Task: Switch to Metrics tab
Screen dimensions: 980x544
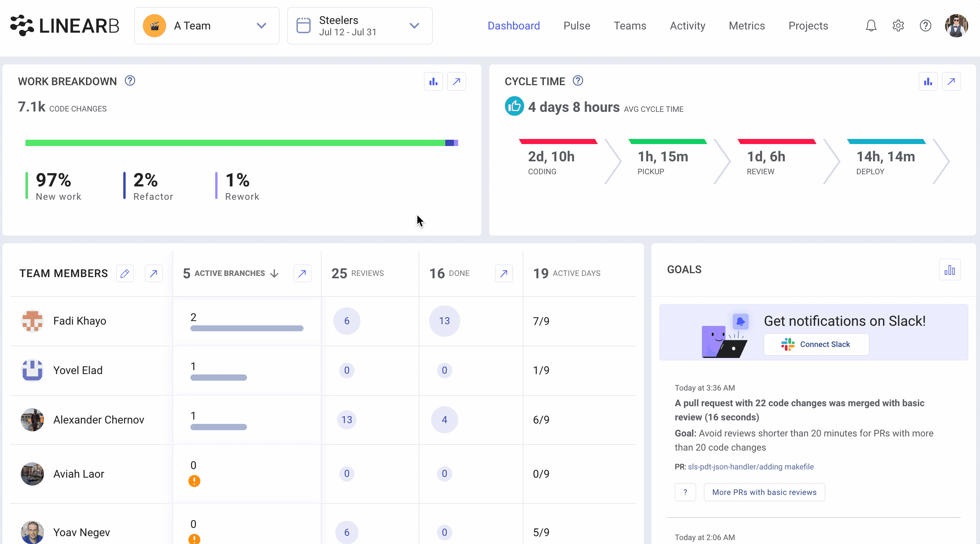Action: point(747,26)
